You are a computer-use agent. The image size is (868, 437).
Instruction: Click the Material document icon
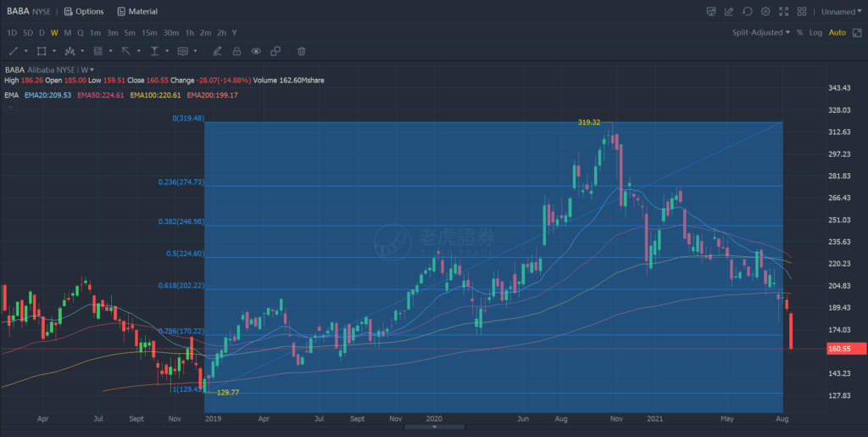coord(121,11)
